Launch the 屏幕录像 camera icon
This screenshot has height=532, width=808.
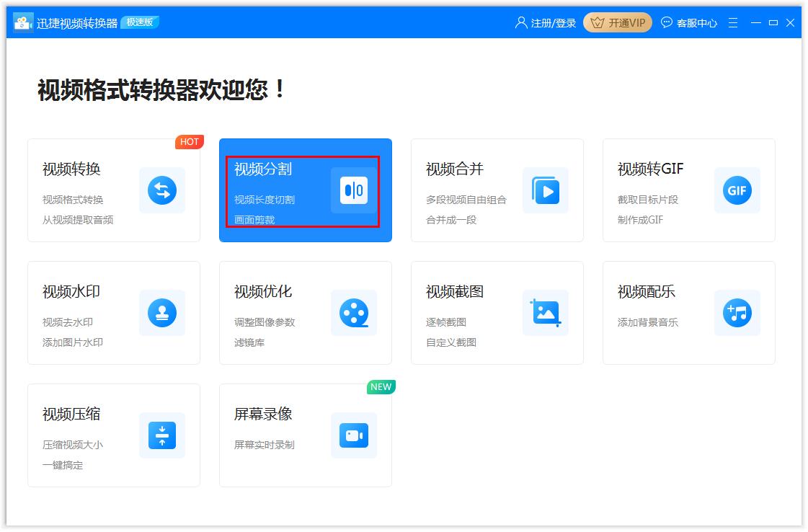click(353, 435)
